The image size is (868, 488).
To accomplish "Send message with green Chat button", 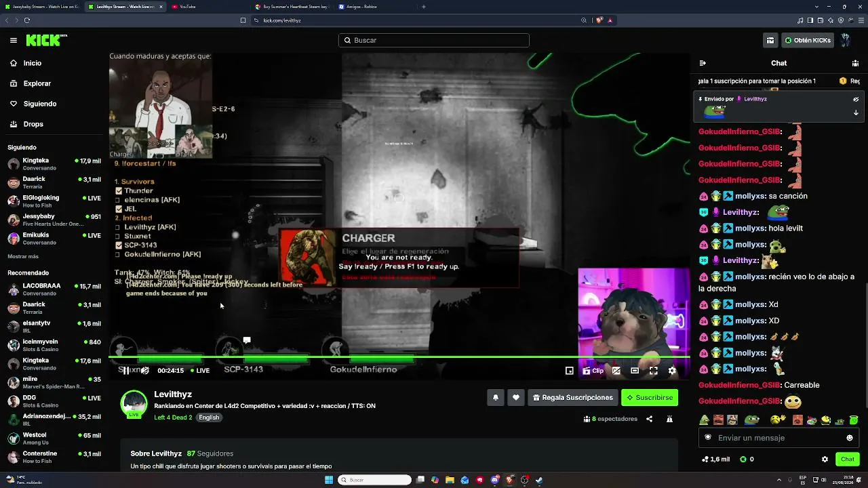I will point(848,460).
